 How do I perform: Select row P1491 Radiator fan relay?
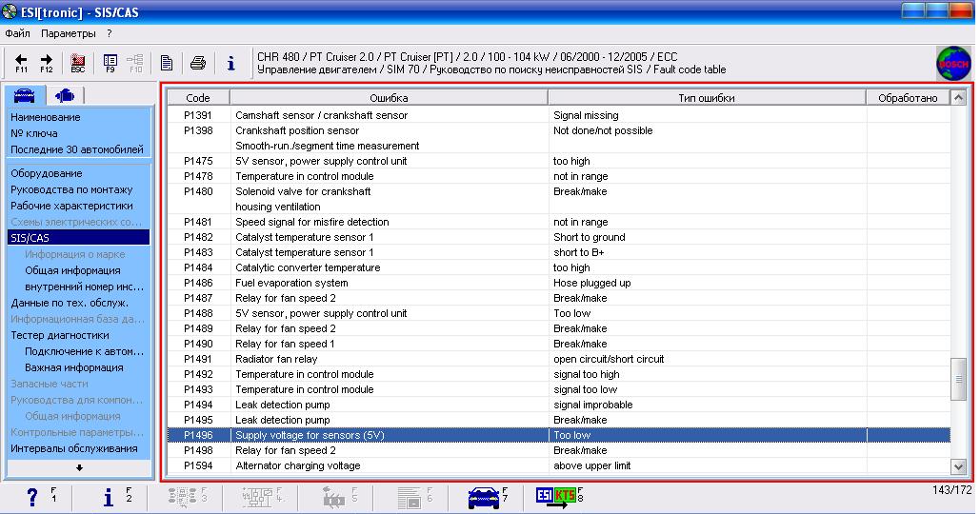tap(559, 359)
